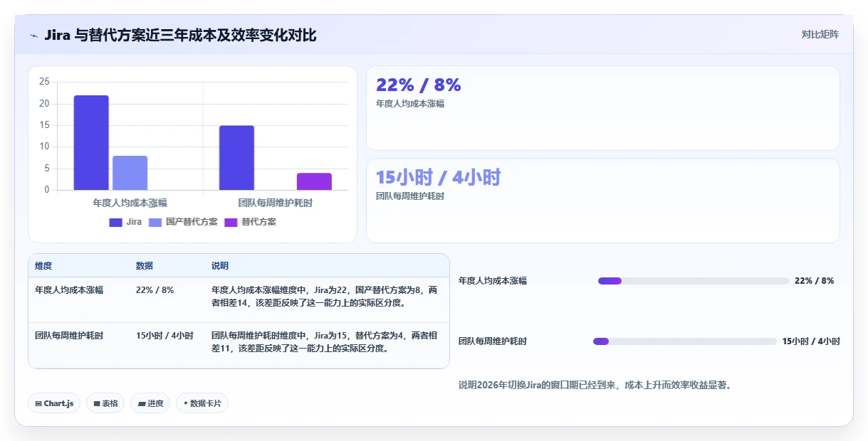
Task: Click the description mentioning 两者相差11
Action: click(325, 342)
